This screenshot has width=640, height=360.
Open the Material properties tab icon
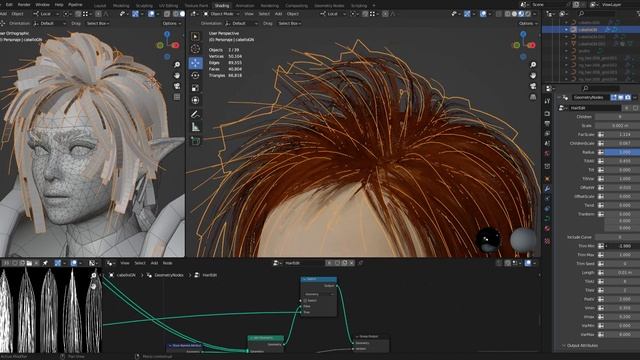[547, 229]
